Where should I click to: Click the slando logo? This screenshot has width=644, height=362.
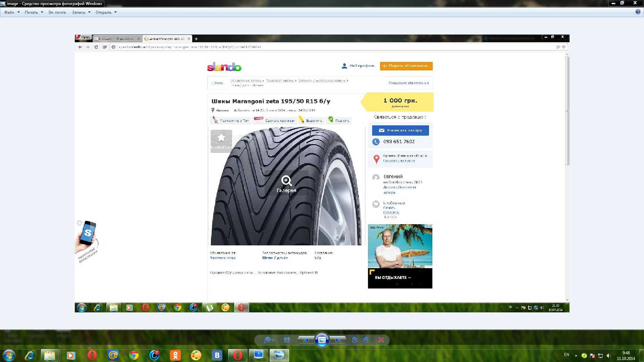[224, 67]
